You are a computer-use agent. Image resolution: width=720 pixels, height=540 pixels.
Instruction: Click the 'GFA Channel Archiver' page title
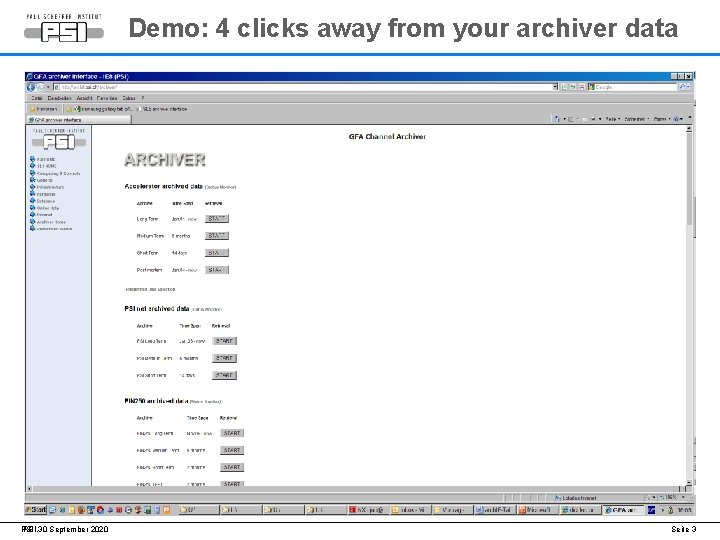tap(387, 136)
